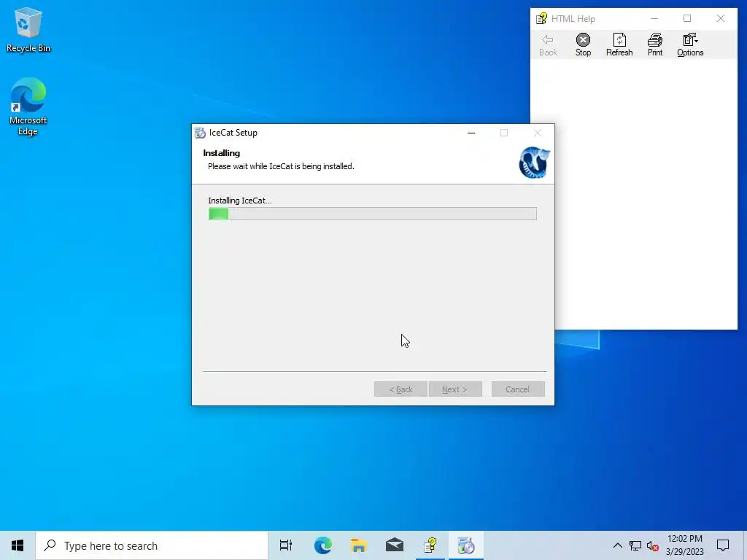The width and height of the screenshot is (747, 560).
Task: Minimize the HTML Help window
Action: click(654, 18)
